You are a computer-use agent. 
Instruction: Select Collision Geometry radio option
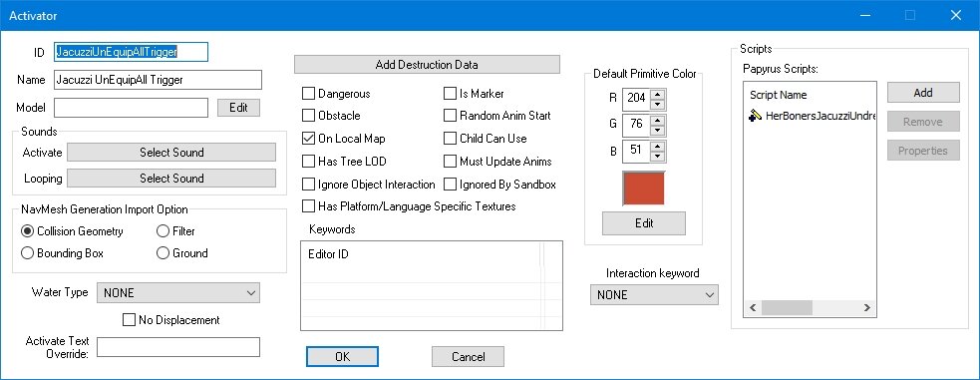(28, 231)
